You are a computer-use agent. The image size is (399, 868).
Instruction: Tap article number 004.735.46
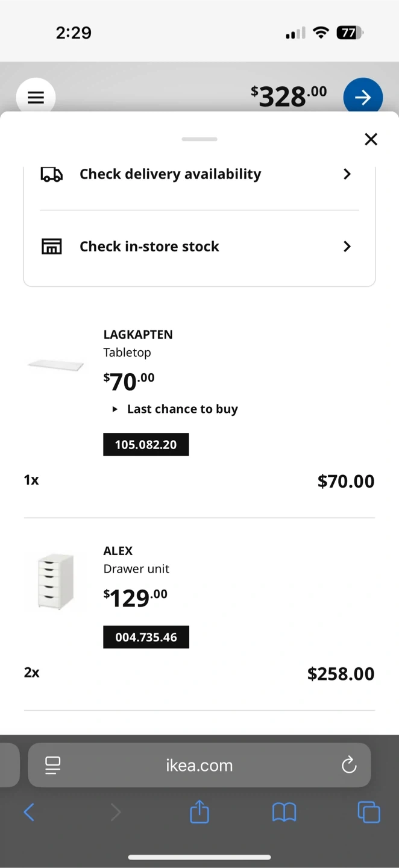click(x=146, y=637)
